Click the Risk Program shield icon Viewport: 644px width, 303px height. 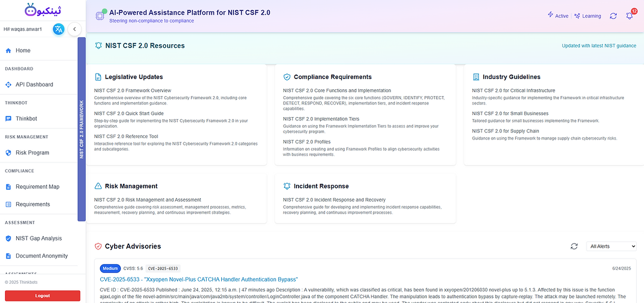tap(8, 153)
